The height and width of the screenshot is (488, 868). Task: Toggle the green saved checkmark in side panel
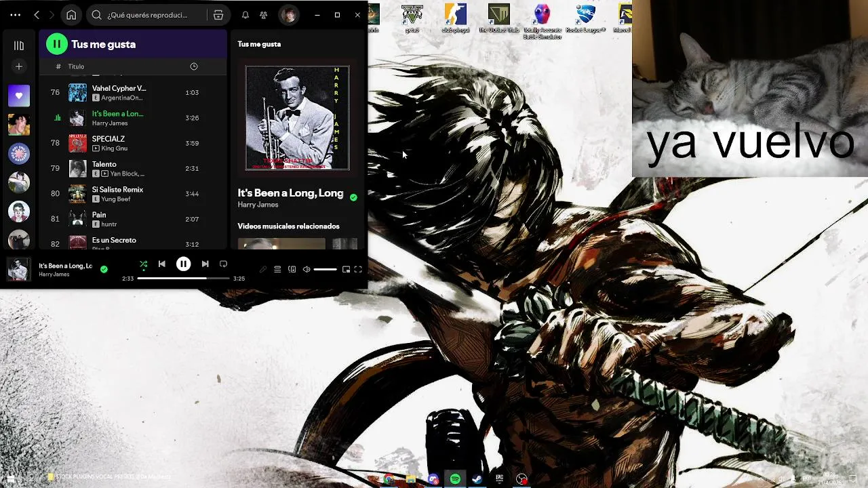click(353, 197)
